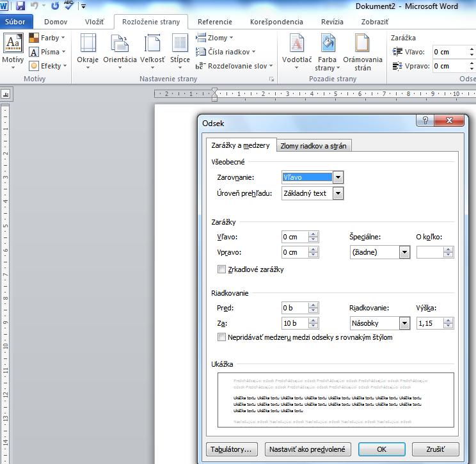
Task: Click the Tabulátory button
Action: tap(232, 449)
